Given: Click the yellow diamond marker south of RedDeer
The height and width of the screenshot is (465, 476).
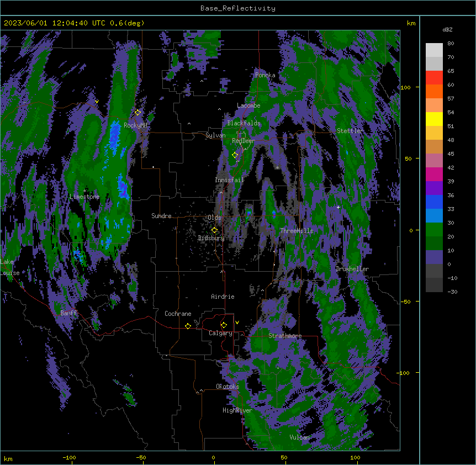Looking at the screenshot, I should pyautogui.click(x=235, y=155).
